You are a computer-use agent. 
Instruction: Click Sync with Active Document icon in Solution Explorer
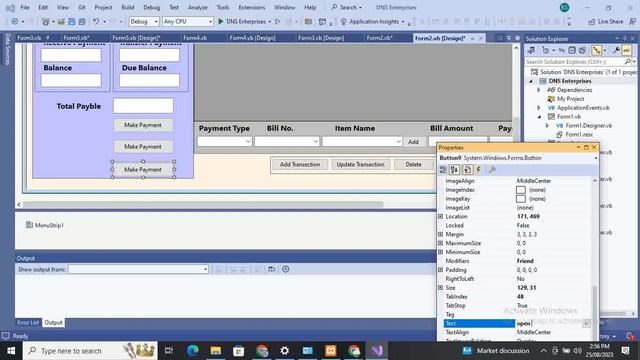(x=562, y=50)
